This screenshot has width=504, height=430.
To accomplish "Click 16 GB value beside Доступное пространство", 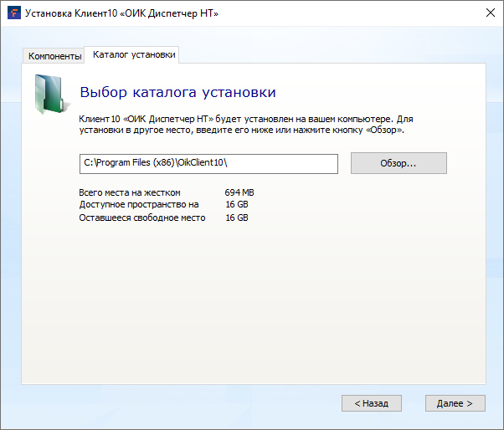I will [x=237, y=204].
